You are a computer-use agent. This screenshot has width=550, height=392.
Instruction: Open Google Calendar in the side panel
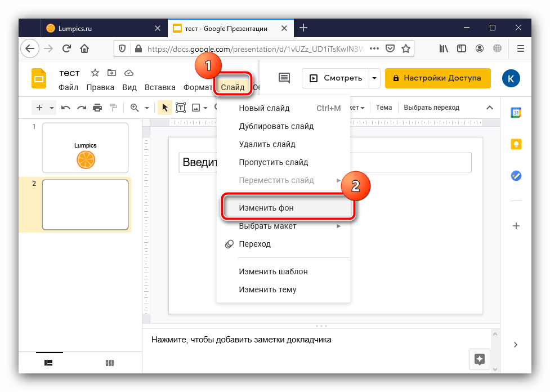(x=515, y=113)
